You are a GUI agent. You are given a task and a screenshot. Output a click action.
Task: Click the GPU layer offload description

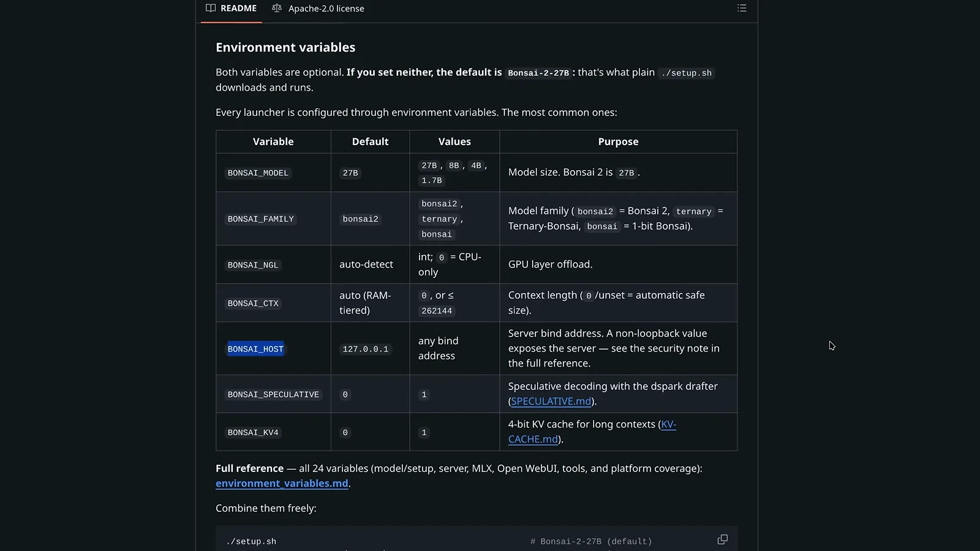(550, 264)
